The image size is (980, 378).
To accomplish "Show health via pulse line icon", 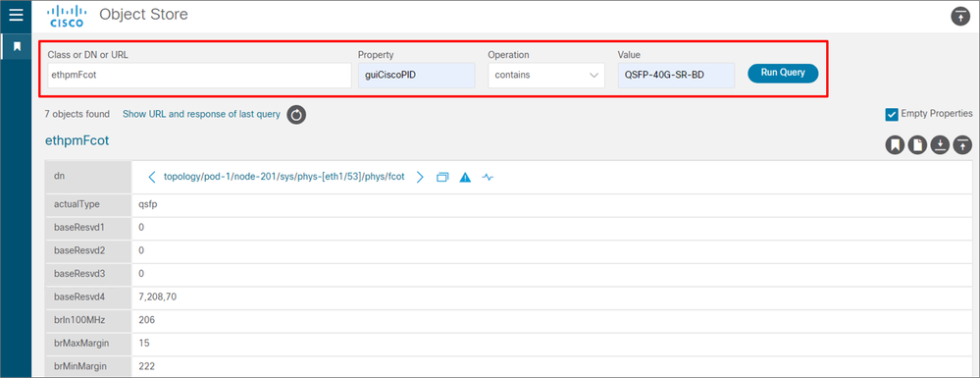I will pyautogui.click(x=489, y=177).
